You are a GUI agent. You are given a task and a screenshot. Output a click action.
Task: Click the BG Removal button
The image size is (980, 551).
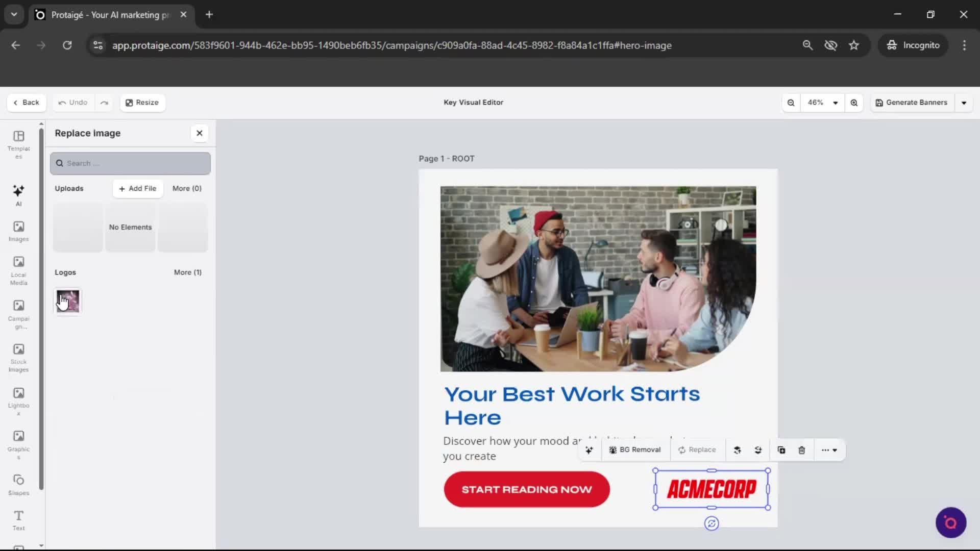coord(634,450)
